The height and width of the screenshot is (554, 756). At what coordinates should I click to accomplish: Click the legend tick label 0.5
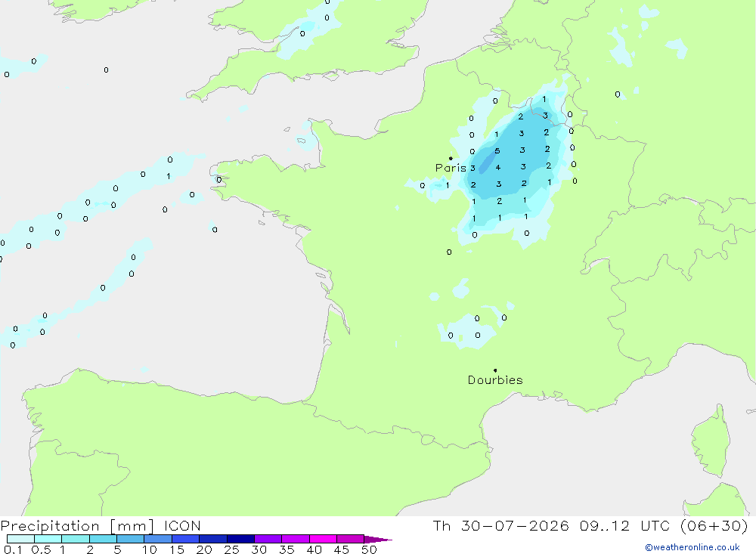click(x=41, y=549)
